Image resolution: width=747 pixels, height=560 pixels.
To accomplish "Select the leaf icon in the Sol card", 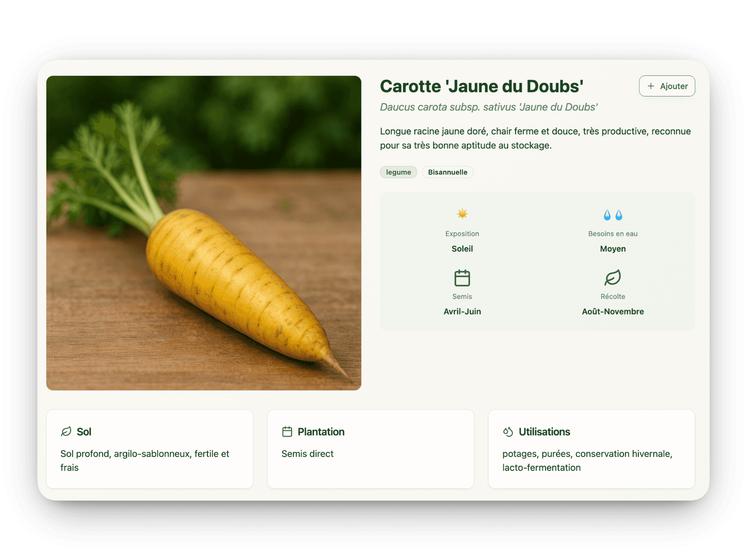I will [66, 431].
